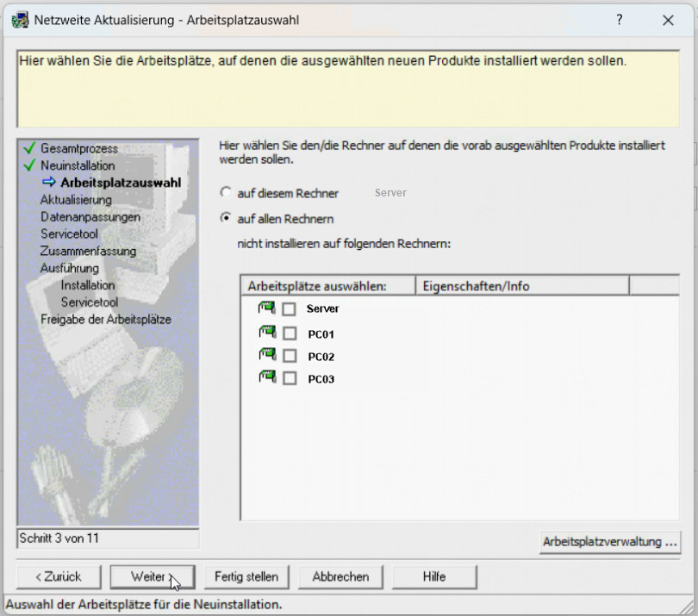Enable the PC02 checkbox
The image size is (698, 616).
point(289,356)
